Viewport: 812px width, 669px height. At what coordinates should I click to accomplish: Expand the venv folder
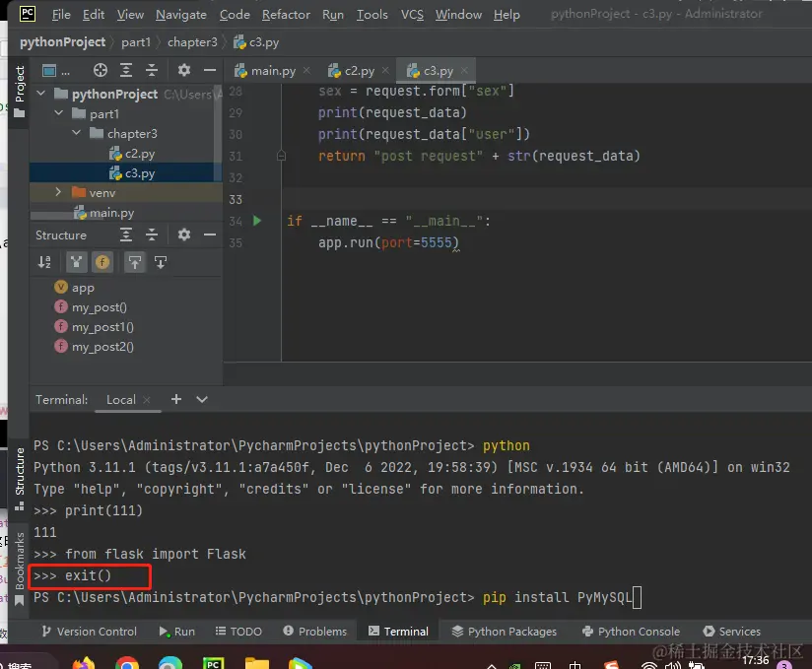pyautogui.click(x=58, y=192)
